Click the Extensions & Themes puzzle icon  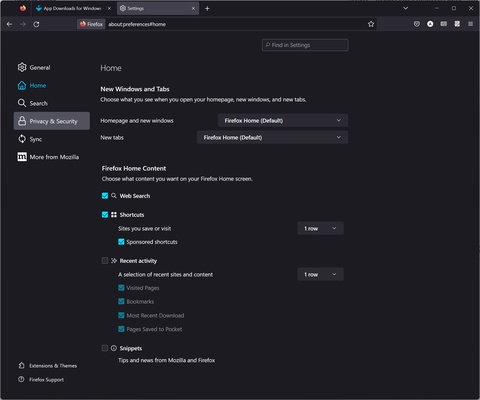(21, 366)
